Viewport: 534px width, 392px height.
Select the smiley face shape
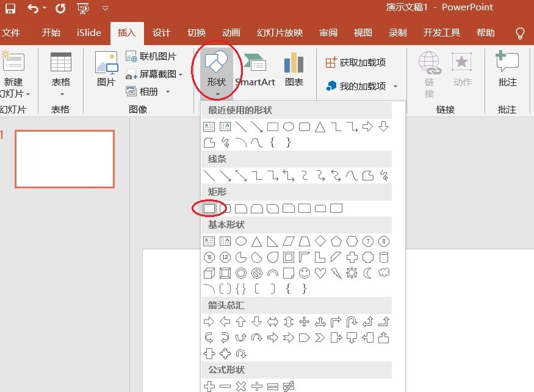305,273
